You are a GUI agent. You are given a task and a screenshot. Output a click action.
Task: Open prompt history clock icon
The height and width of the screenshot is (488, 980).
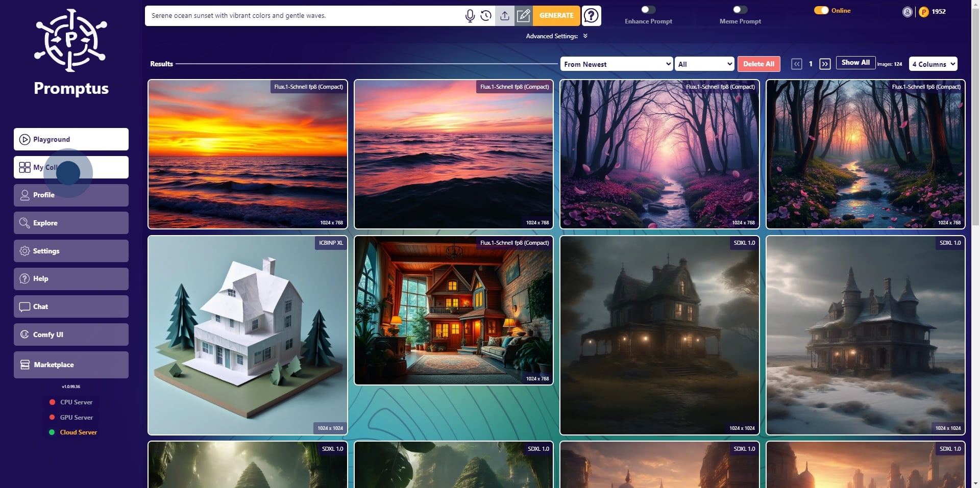coord(486,16)
